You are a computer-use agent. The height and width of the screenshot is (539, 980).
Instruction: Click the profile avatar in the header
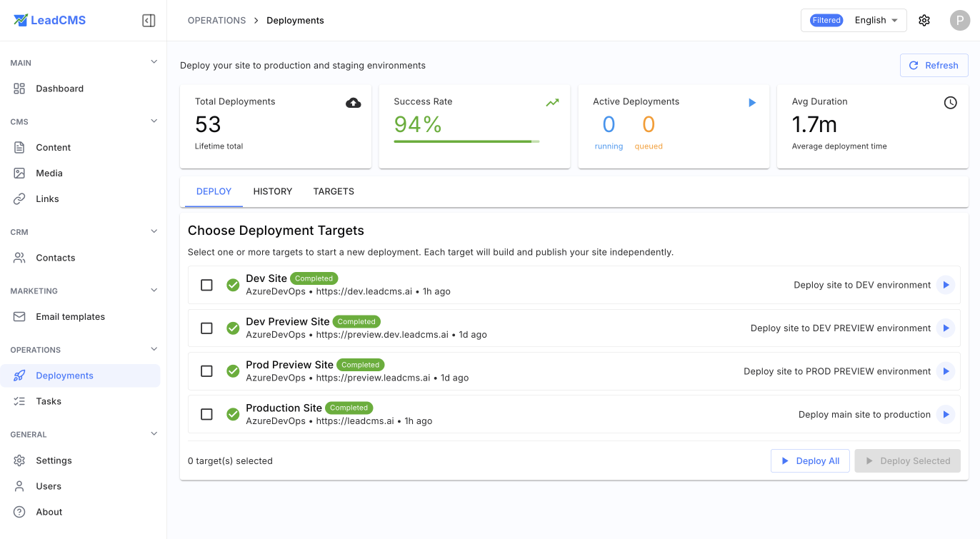pyautogui.click(x=960, y=20)
